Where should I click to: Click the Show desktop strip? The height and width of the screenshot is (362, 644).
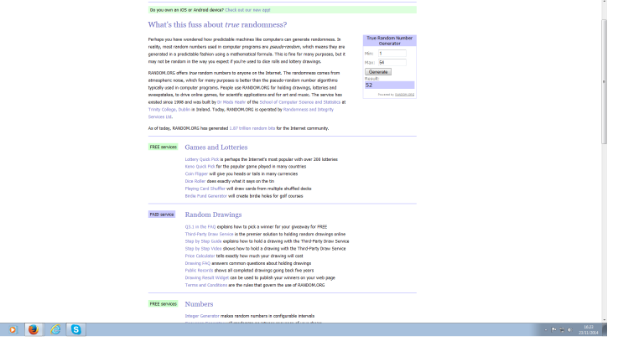pyautogui.click(x=605, y=329)
